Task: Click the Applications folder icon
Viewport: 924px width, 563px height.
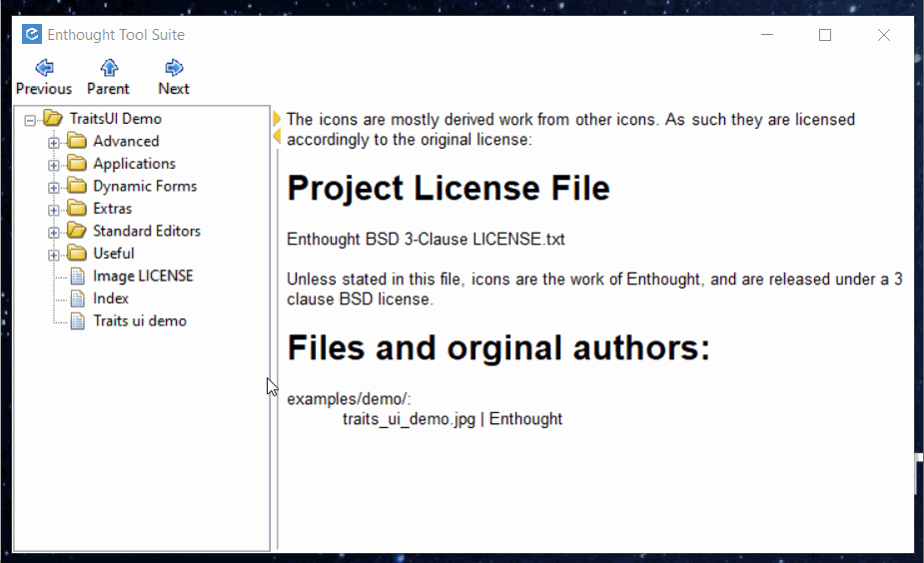Action: click(77, 163)
